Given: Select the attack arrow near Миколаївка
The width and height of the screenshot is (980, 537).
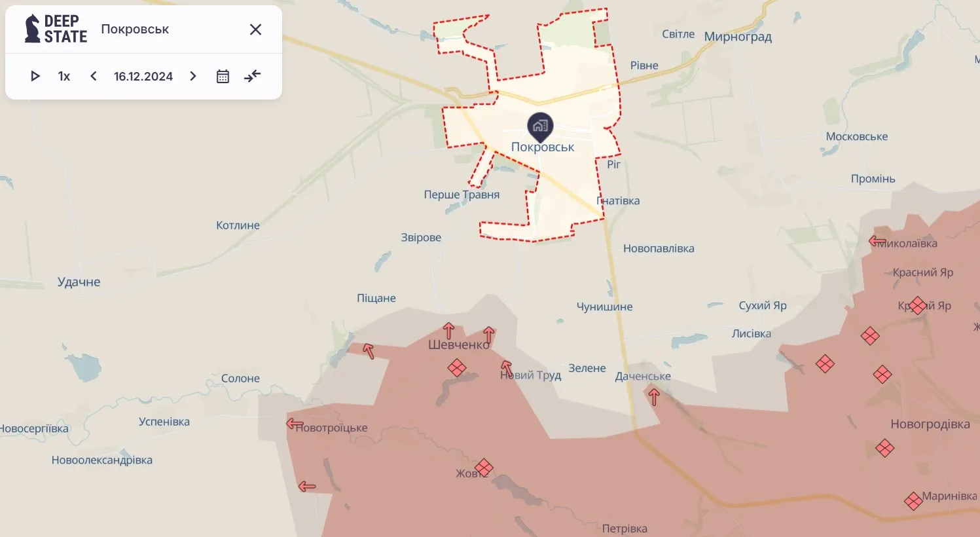Looking at the screenshot, I should (877, 241).
